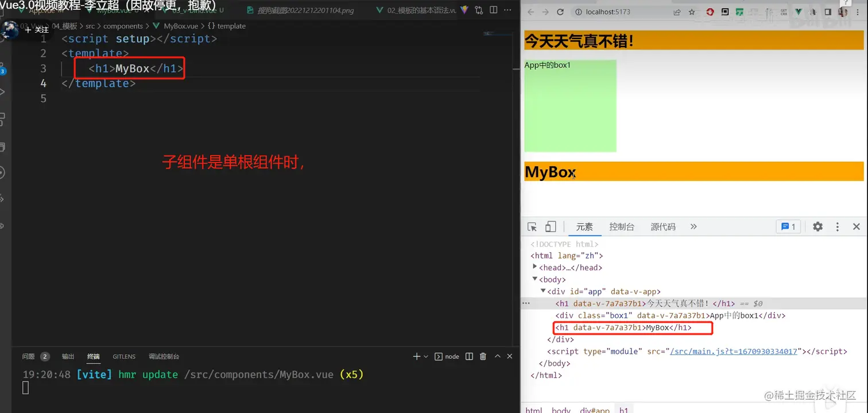
Task: Click the browser forward arrow
Action: coord(545,12)
